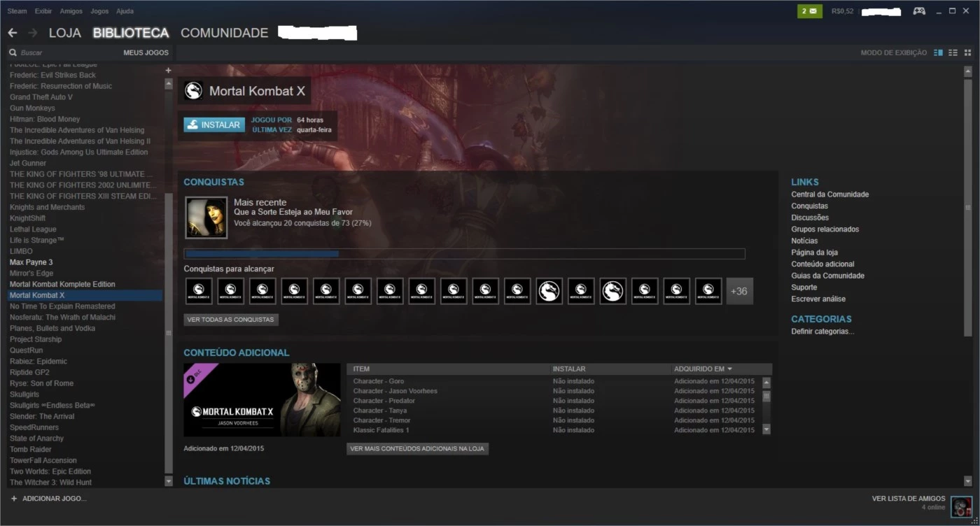Go forward with the right arrow
Viewport: 980px width, 526px height.
click(x=32, y=33)
